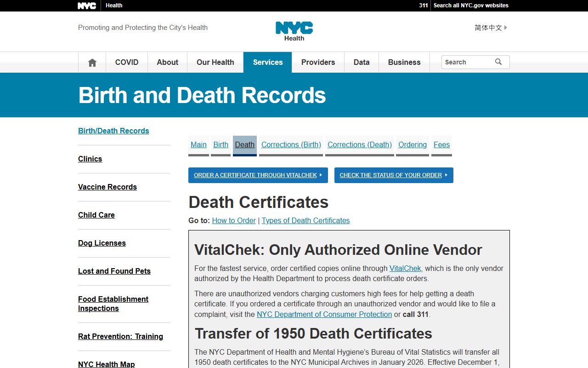This screenshot has width=588, height=368.
Task: Open the Corrections (Birth) tab
Action: tap(291, 145)
